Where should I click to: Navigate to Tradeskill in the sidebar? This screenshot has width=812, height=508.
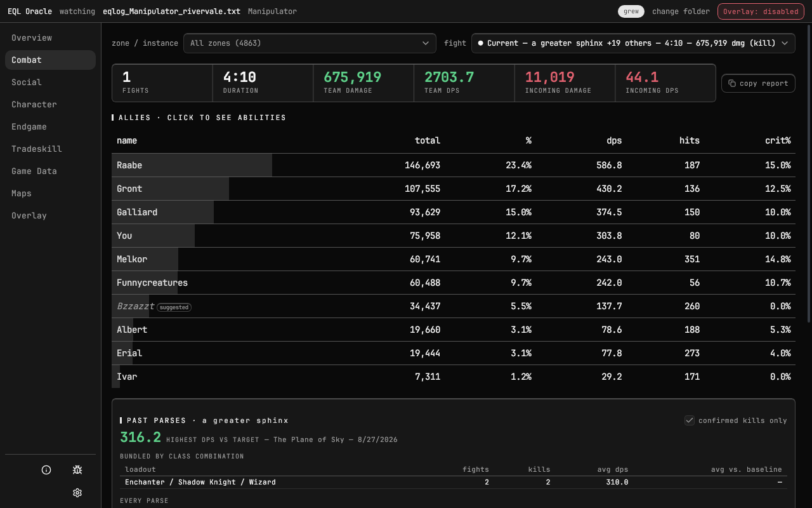pyautogui.click(x=50, y=149)
